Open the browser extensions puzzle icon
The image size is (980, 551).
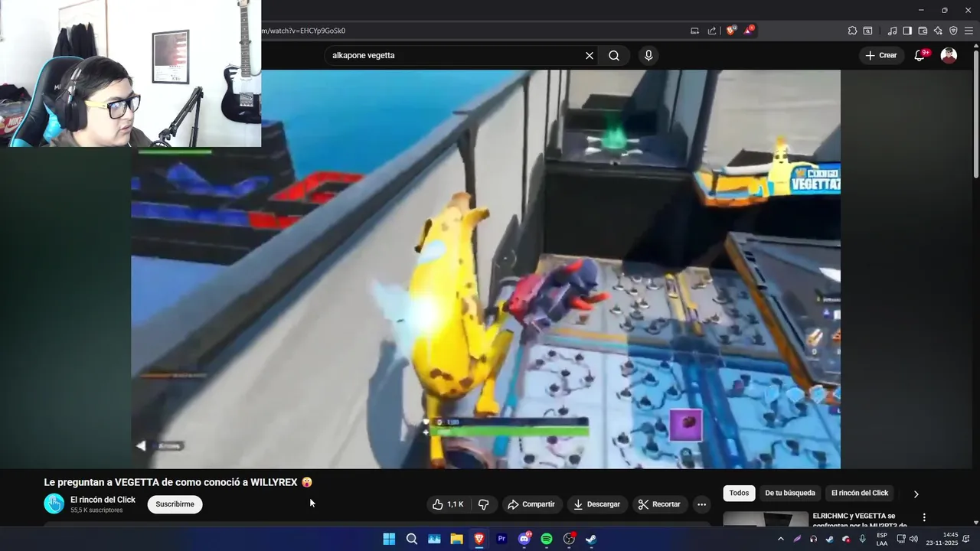point(852,31)
